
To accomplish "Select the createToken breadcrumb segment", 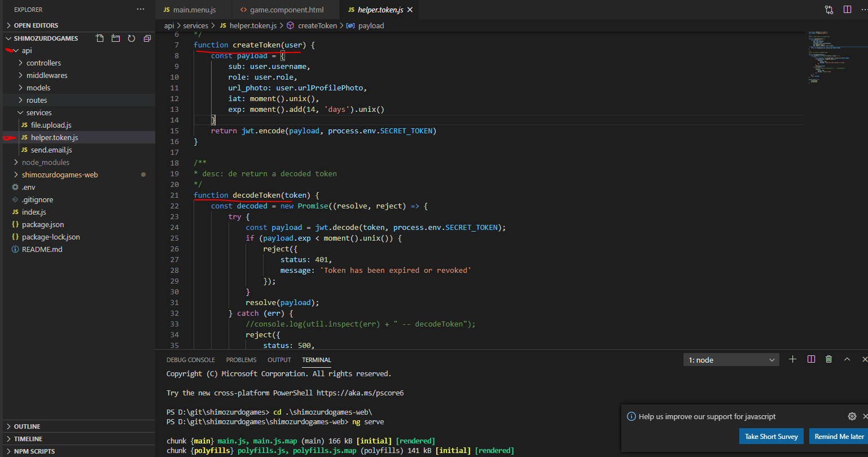I will tap(312, 25).
